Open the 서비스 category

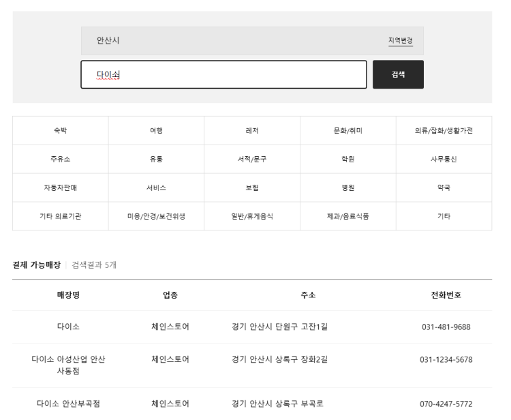156,187
